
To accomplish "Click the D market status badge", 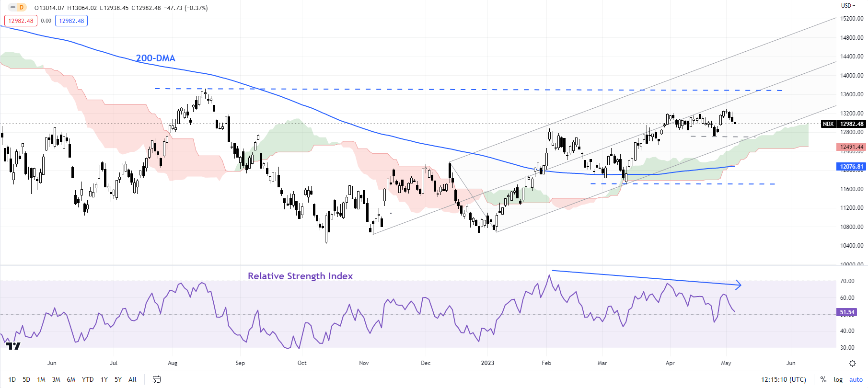I will (21, 7).
